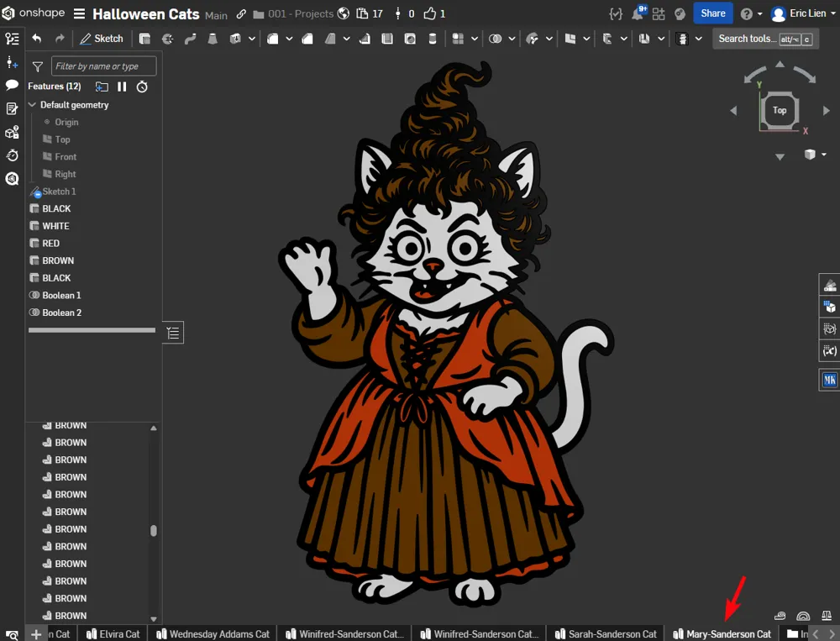Add a folder to feature list

pyautogui.click(x=102, y=87)
